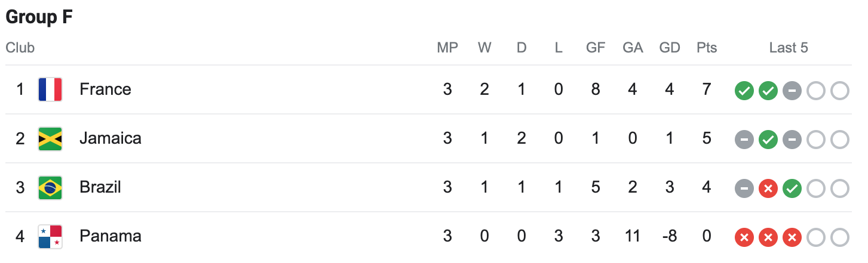The image size is (868, 263).
Task: Open the Jamaica team link
Action: [x=111, y=138]
